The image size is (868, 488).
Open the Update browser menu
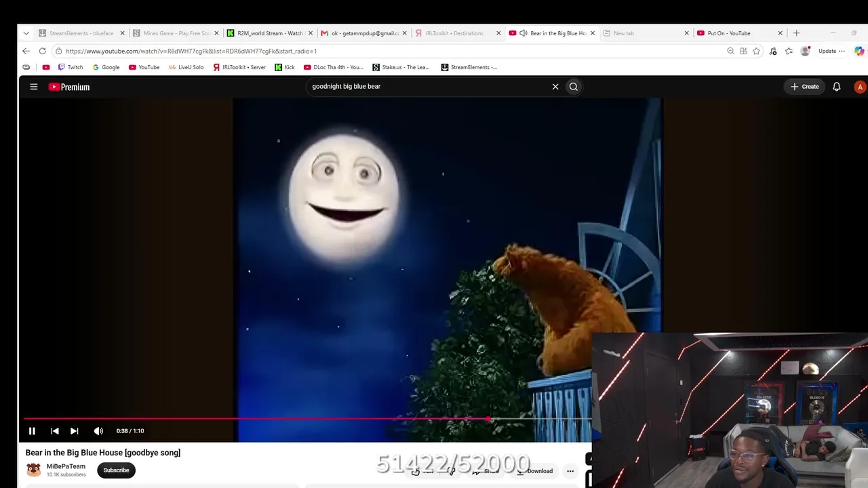point(831,51)
